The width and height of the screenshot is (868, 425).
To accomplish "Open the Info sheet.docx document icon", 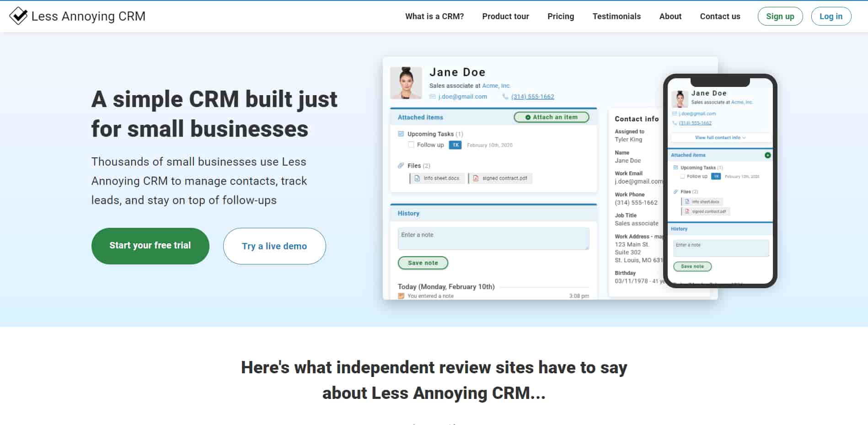I will click(x=417, y=178).
